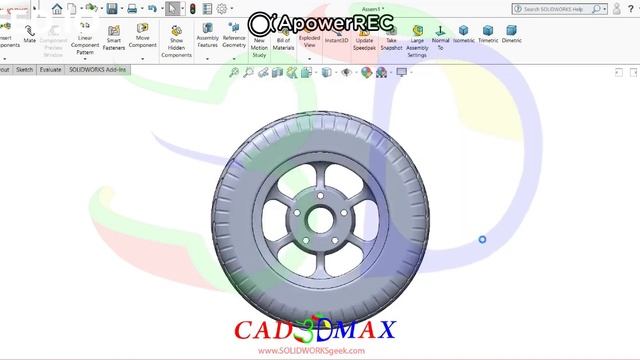Viewport: 640px width, 360px height.
Task: Choose the Move Component tool
Action: [142, 36]
